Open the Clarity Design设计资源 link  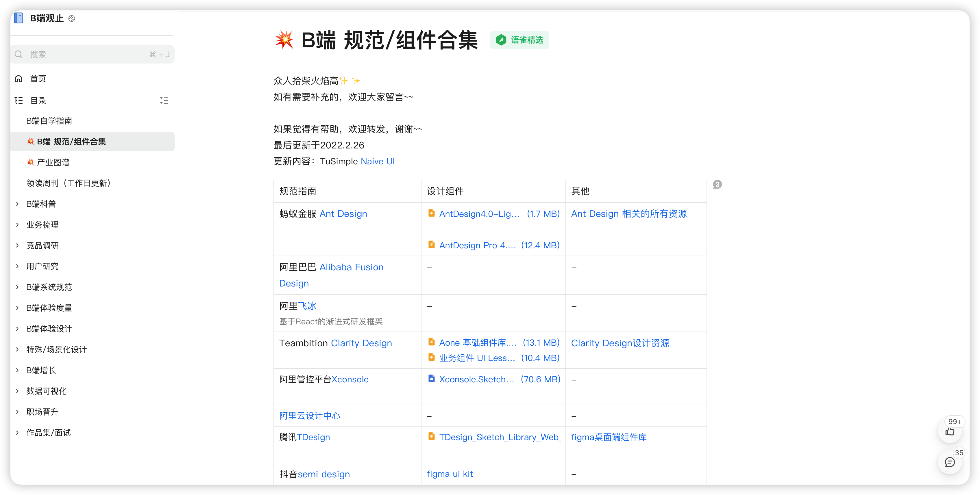tap(620, 343)
